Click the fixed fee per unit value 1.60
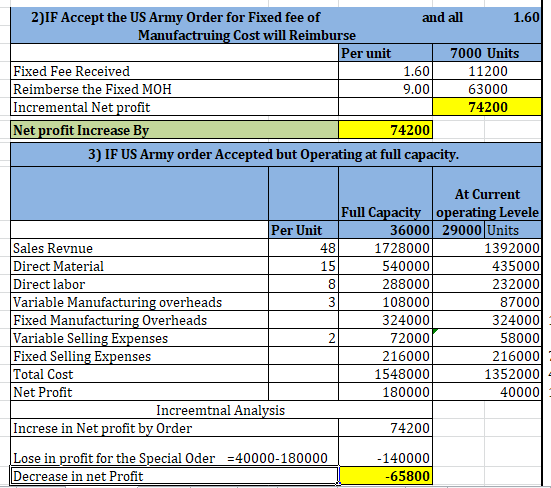The width and height of the screenshot is (551, 488). click(385, 71)
